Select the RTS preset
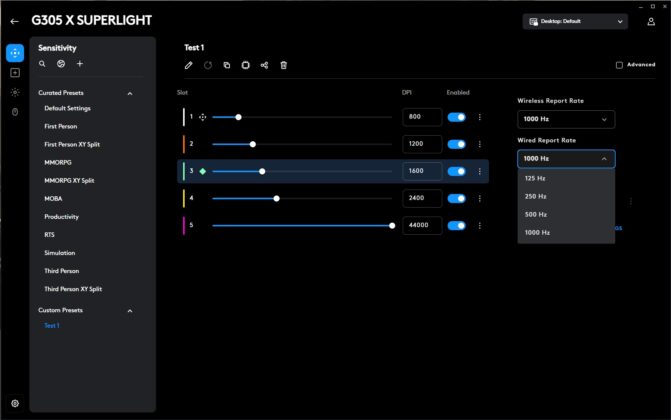Viewport: 671px width, 420px height. click(49, 235)
